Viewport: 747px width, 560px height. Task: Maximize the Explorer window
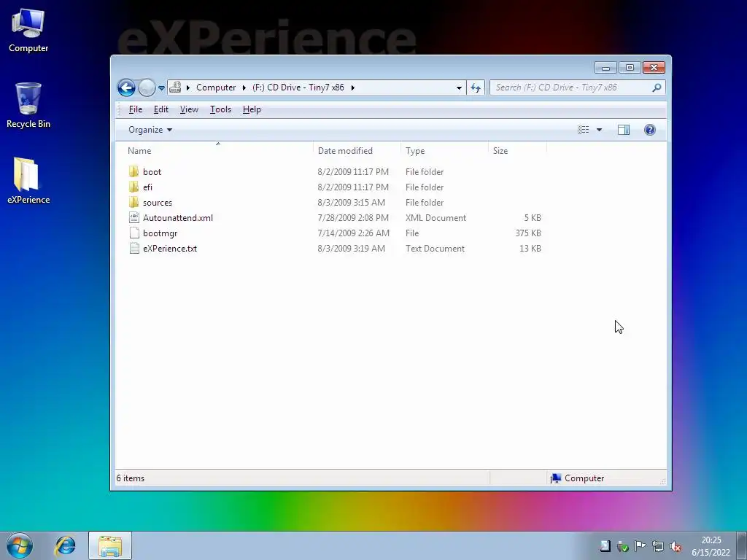pos(630,68)
